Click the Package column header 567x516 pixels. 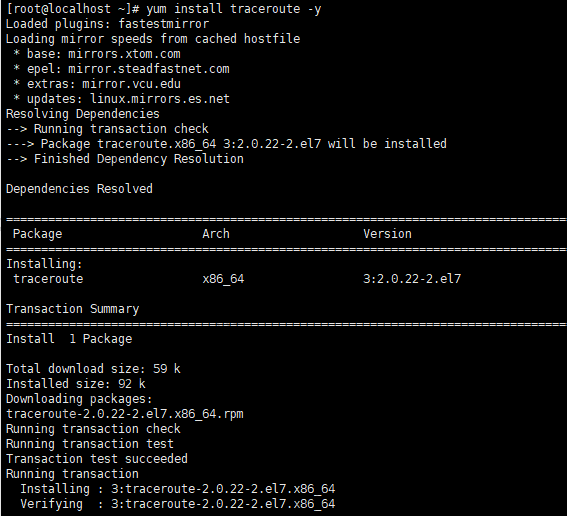click(38, 234)
